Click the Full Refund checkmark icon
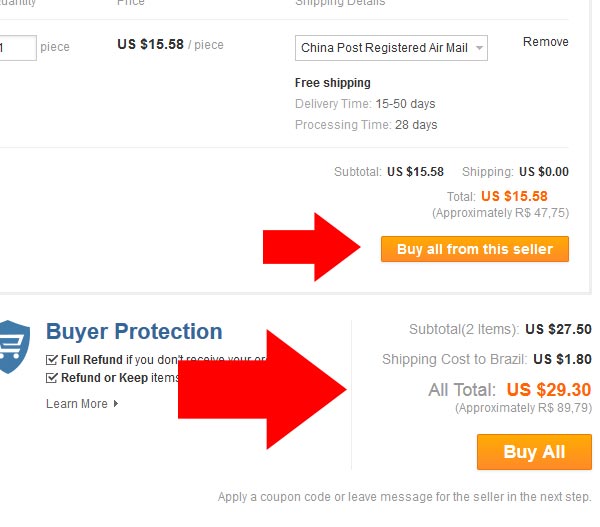Screen dimensions: 600x527 pyautogui.click(x=52, y=360)
